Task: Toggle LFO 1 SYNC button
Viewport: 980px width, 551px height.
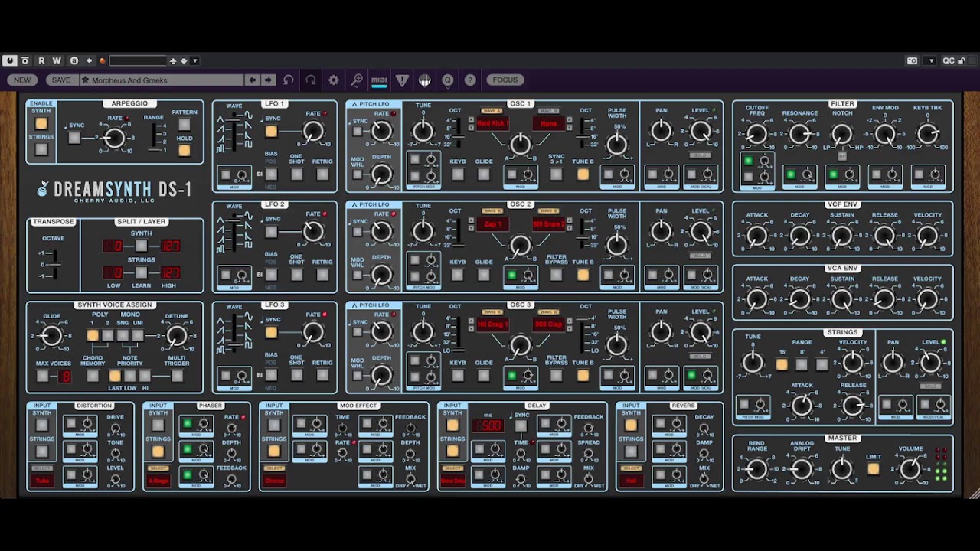Action: (270, 132)
